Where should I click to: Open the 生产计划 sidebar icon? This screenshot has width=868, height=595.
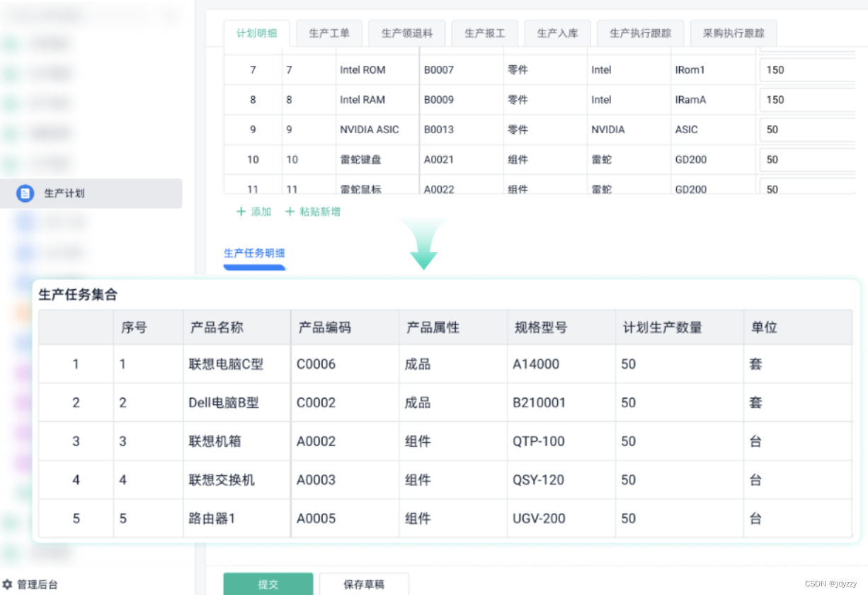[25, 193]
